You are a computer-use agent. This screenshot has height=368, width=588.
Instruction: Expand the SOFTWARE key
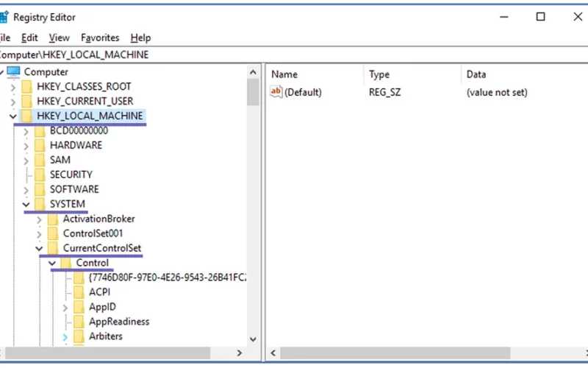(x=26, y=190)
